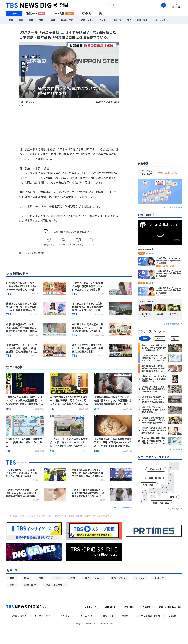This screenshot has width=188, height=644.
Task: Open 中部・甲信越 area chevron button
Action: point(156,478)
